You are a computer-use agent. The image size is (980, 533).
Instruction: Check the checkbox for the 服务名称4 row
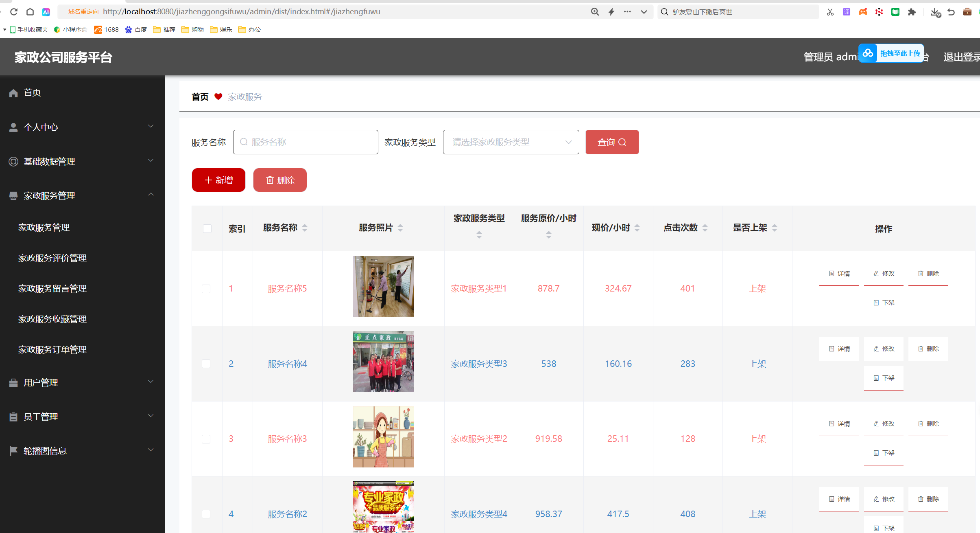tap(206, 364)
